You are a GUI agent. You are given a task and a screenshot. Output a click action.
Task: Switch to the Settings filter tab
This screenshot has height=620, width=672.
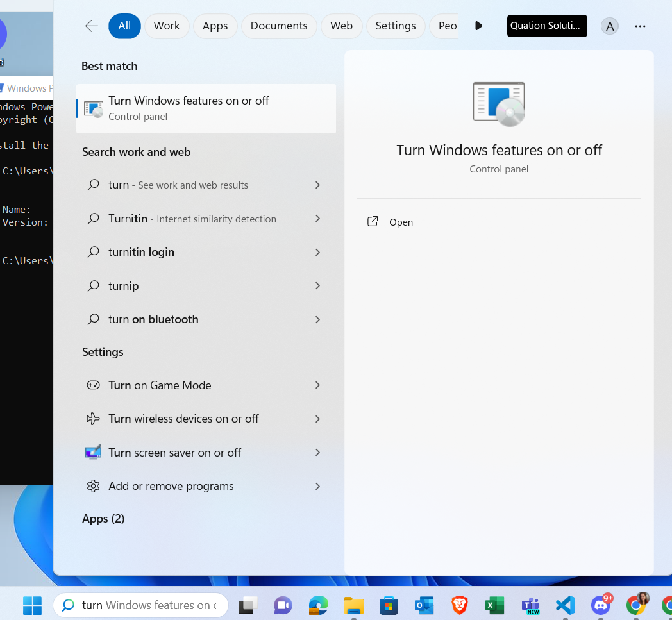(x=396, y=26)
